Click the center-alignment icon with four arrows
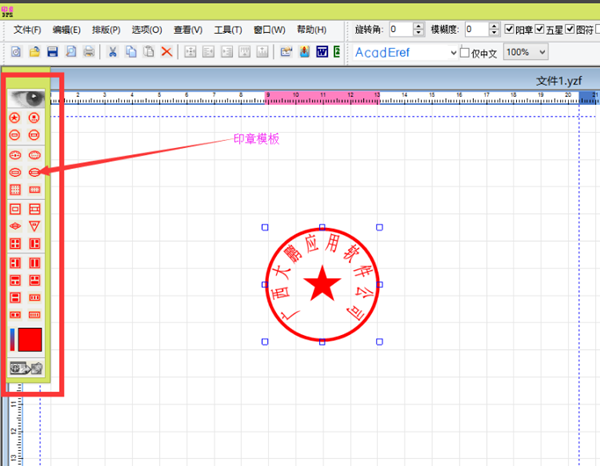Screen dimensions: 600x466 (190, 52)
